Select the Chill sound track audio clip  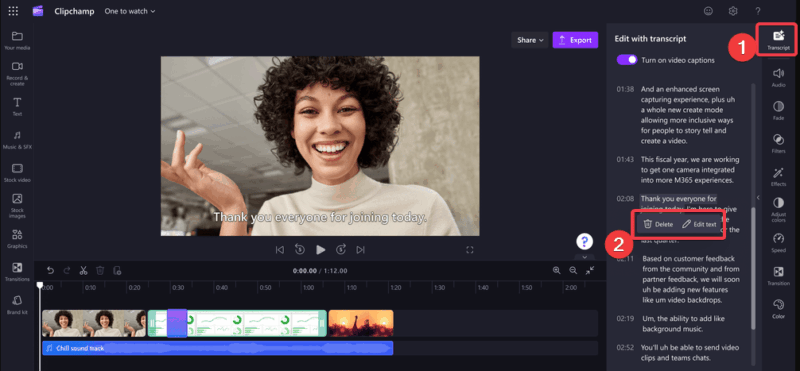coord(217,348)
